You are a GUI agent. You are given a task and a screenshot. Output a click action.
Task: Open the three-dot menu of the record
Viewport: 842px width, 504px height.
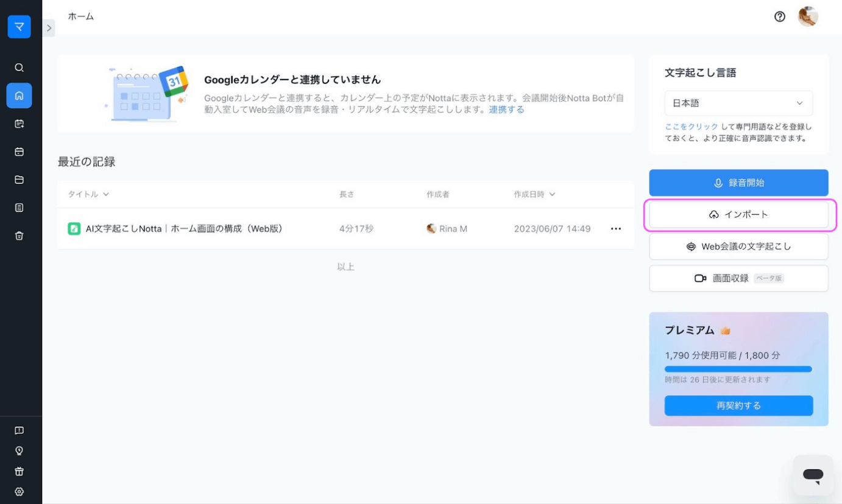pos(616,229)
